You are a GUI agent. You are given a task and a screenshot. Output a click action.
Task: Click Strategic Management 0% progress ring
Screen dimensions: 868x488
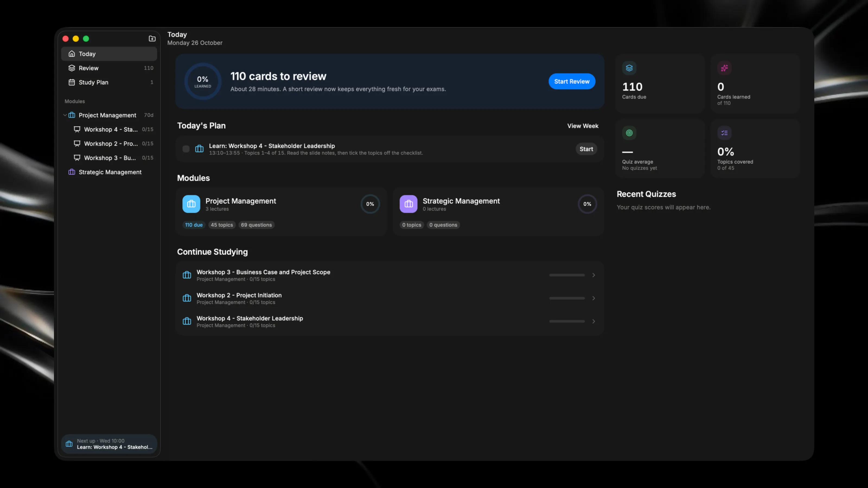pos(587,204)
